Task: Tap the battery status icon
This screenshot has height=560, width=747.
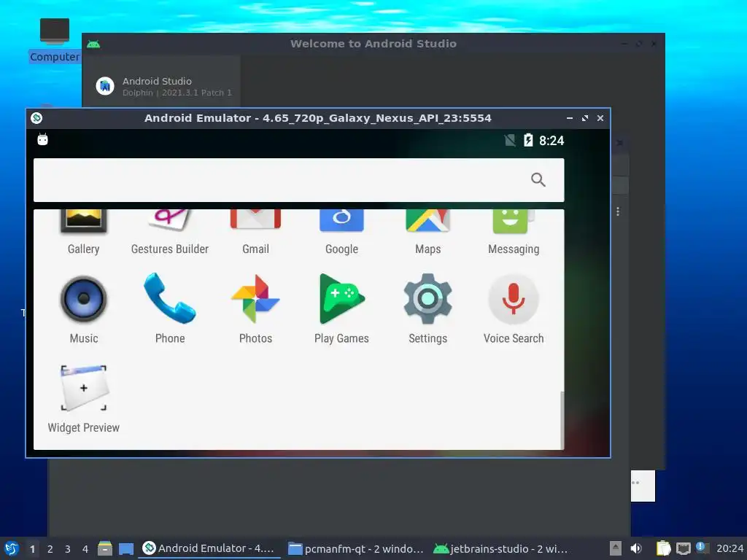Action: click(528, 140)
